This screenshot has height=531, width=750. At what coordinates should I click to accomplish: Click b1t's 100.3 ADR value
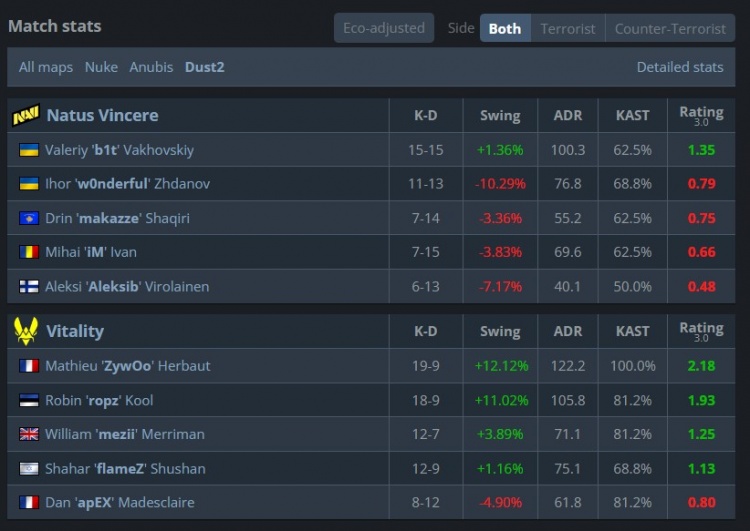click(568, 150)
